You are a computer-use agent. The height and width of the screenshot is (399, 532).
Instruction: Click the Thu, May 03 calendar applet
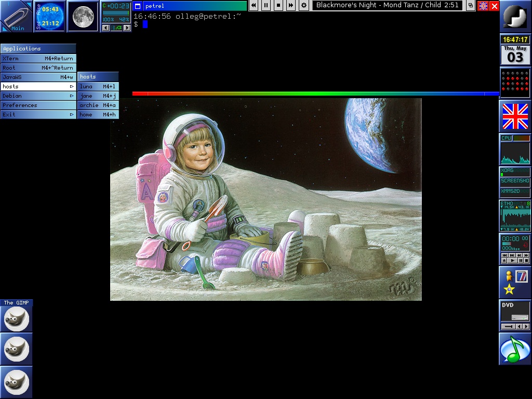coord(515,55)
